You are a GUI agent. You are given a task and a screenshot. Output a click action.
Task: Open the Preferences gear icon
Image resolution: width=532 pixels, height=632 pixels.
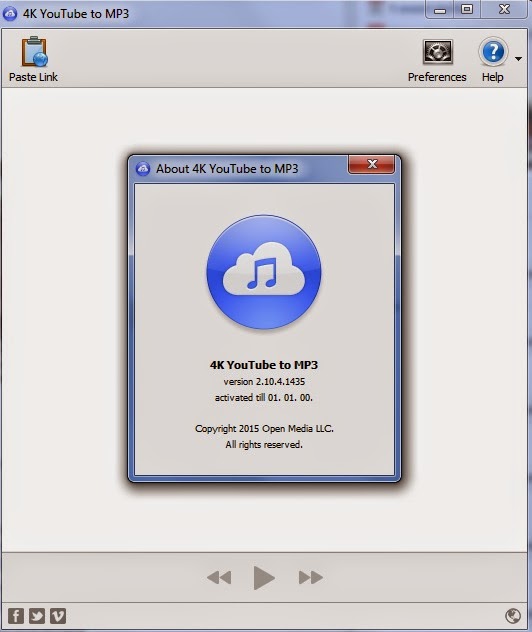click(x=437, y=52)
